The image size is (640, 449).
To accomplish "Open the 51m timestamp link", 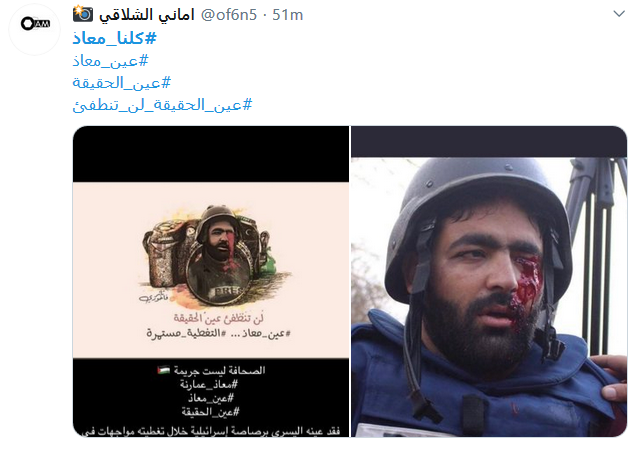I will point(287,15).
